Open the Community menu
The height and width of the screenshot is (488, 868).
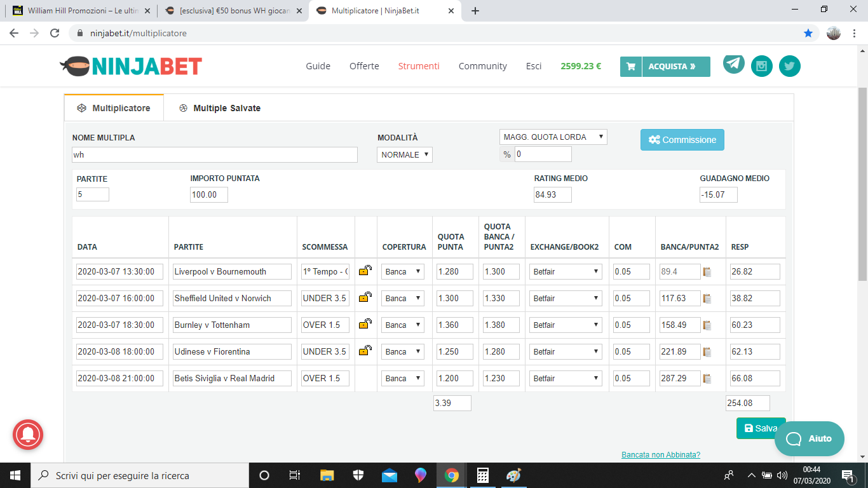(483, 66)
